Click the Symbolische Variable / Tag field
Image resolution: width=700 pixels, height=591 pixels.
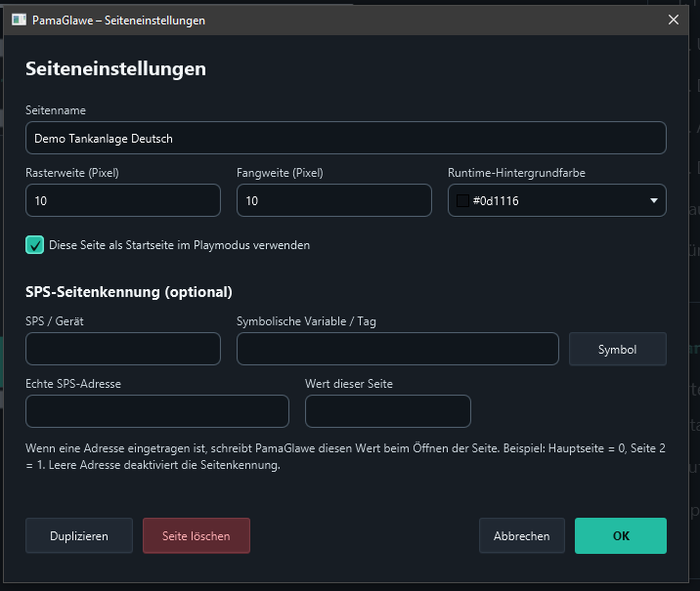click(398, 349)
